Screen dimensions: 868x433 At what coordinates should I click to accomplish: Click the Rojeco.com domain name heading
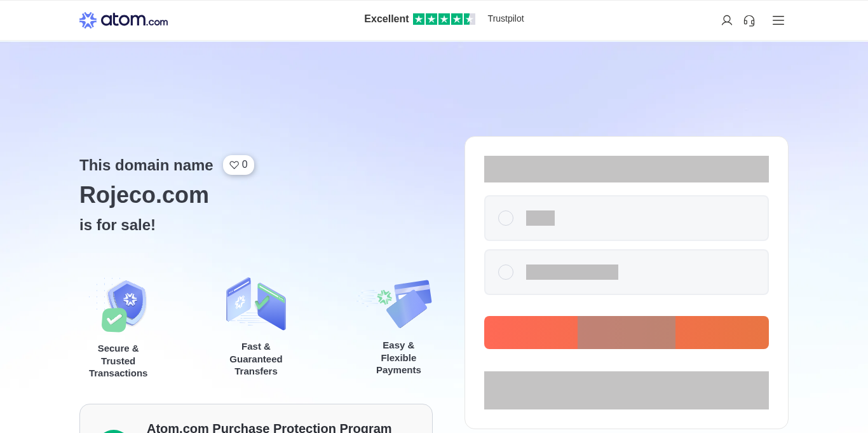coord(144,195)
